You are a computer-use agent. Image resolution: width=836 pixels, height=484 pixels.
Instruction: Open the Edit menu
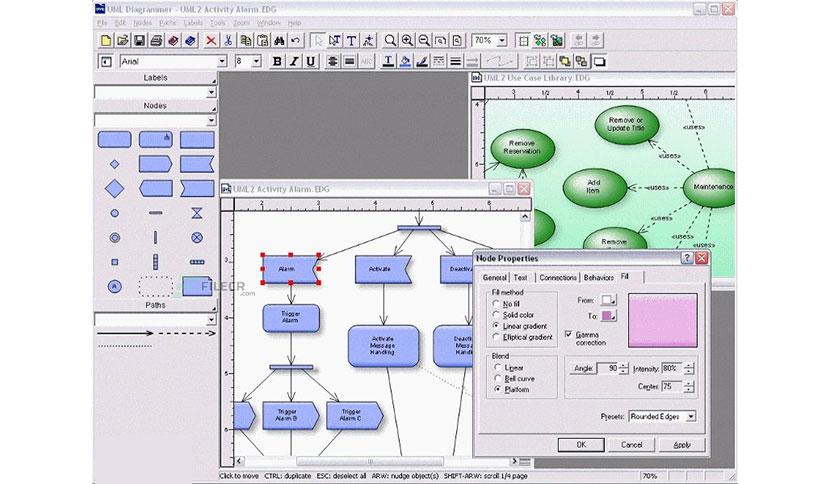(x=120, y=23)
